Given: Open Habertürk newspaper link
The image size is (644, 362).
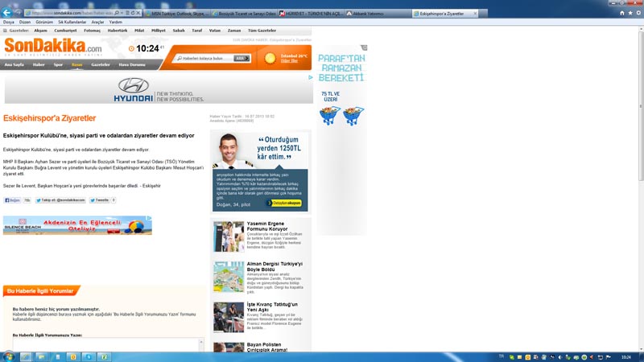Looking at the screenshot, I should tap(117, 31).
